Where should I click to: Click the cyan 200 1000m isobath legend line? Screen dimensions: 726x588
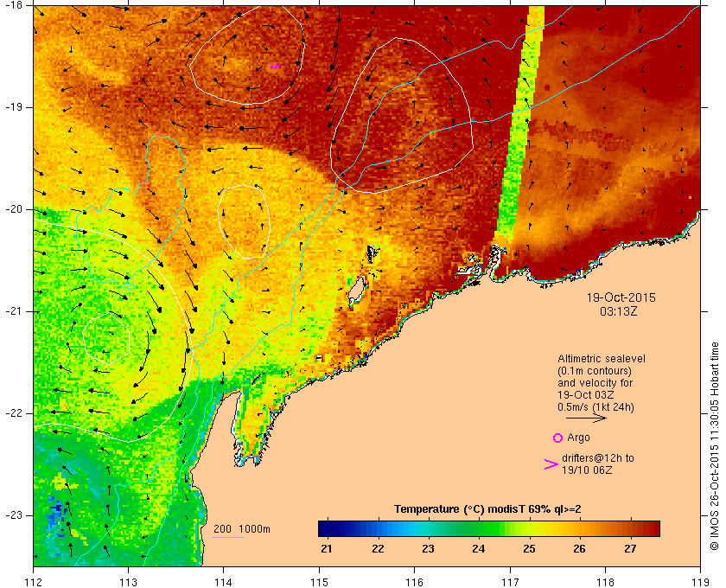tap(228, 538)
